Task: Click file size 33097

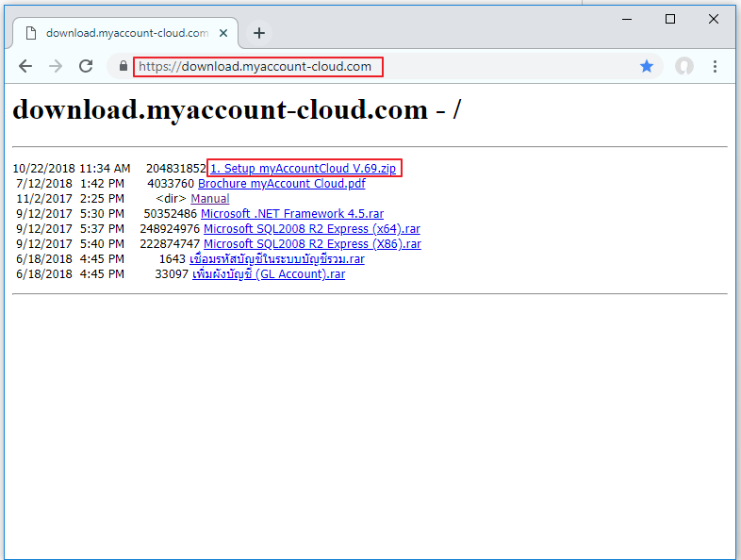Action: coord(172,274)
